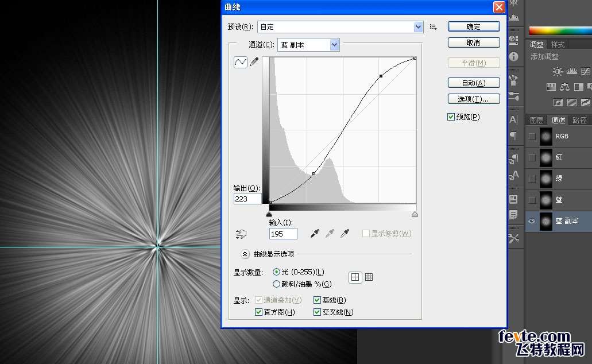Pick the black point eyedropper

click(x=315, y=233)
